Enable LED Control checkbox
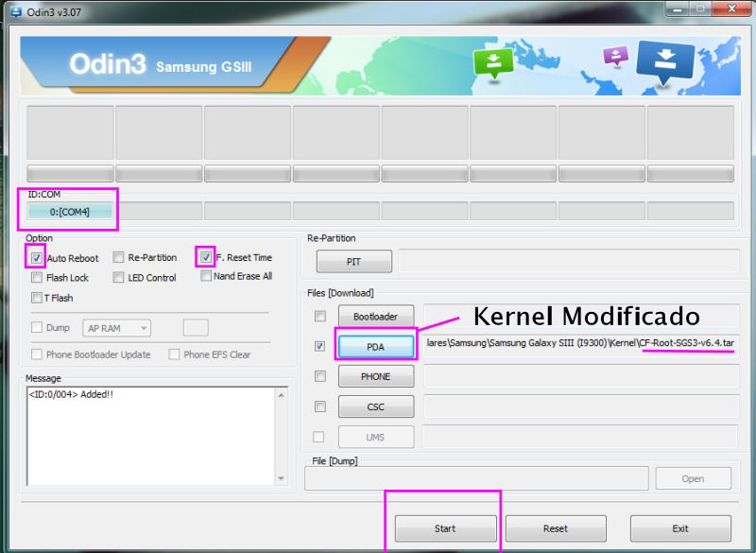Viewport: 756px width, 553px height. coord(119,277)
